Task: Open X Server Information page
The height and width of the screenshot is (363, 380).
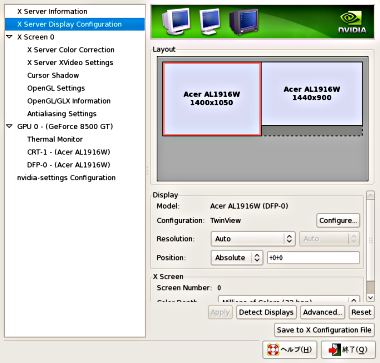Action: pos(52,11)
